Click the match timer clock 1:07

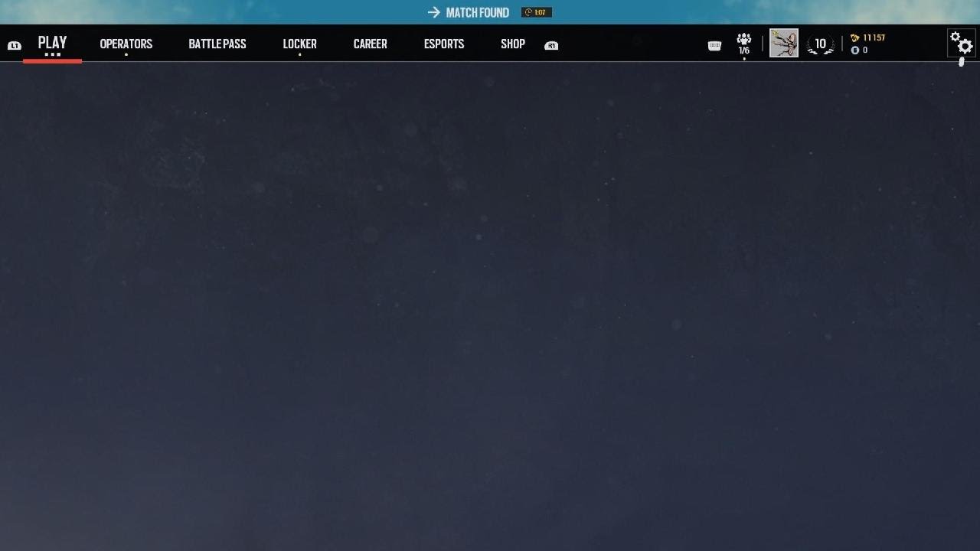(x=536, y=12)
